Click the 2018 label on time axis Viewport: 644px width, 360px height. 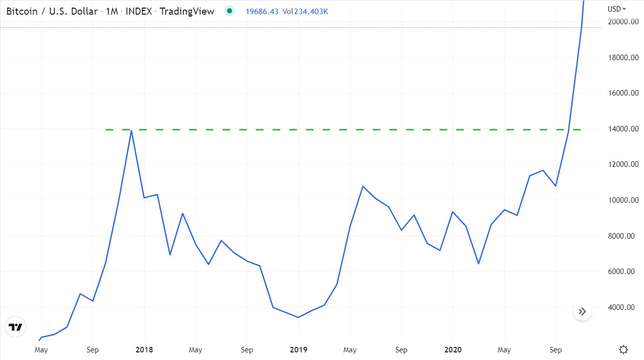pos(144,349)
